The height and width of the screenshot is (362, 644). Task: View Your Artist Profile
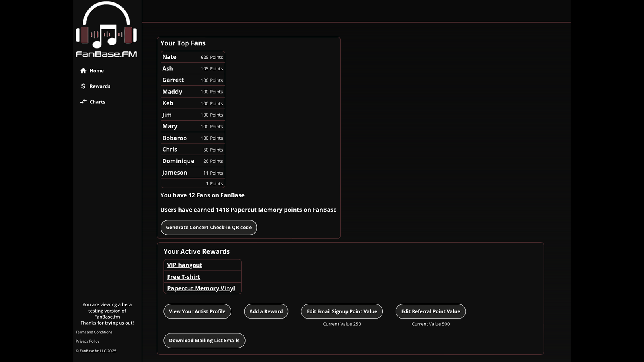[197, 311]
